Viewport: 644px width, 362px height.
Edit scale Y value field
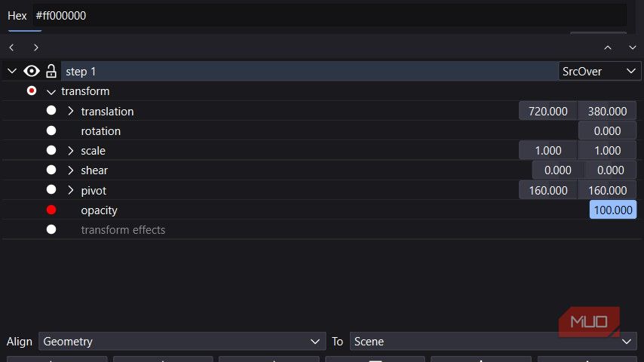(x=607, y=150)
